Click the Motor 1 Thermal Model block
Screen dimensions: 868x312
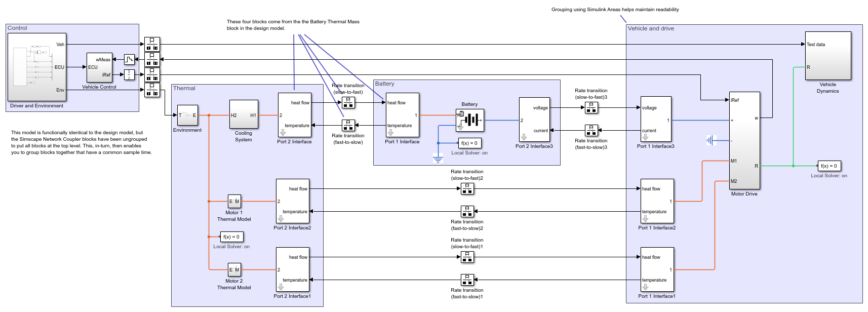[234, 202]
